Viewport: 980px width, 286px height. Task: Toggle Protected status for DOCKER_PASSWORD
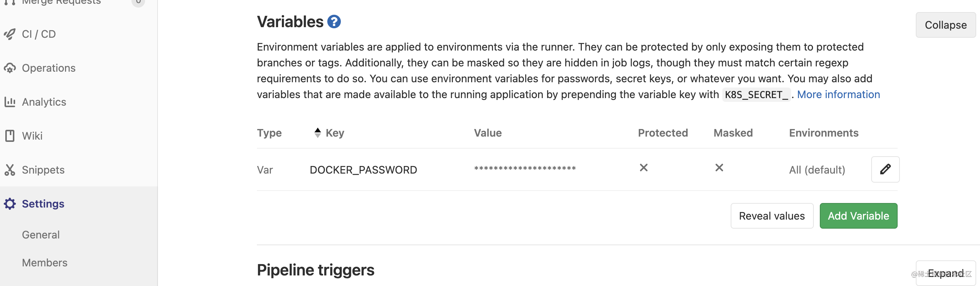[643, 168]
